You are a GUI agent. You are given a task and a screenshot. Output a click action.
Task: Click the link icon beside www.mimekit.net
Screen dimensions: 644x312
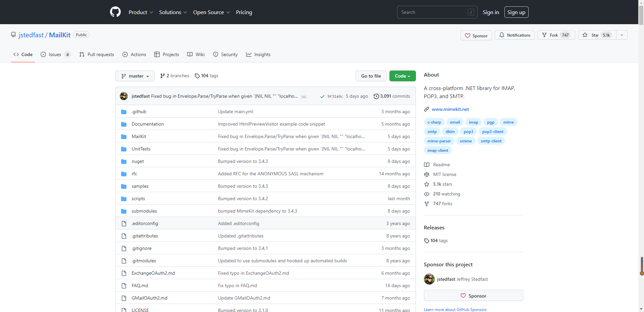pyautogui.click(x=427, y=109)
